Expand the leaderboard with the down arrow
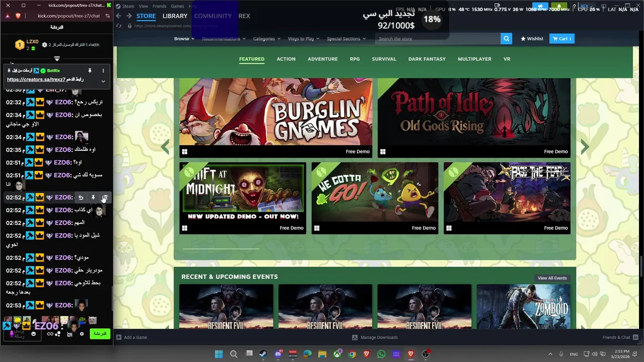Image resolution: width=644 pixels, height=362 pixels. [57, 58]
